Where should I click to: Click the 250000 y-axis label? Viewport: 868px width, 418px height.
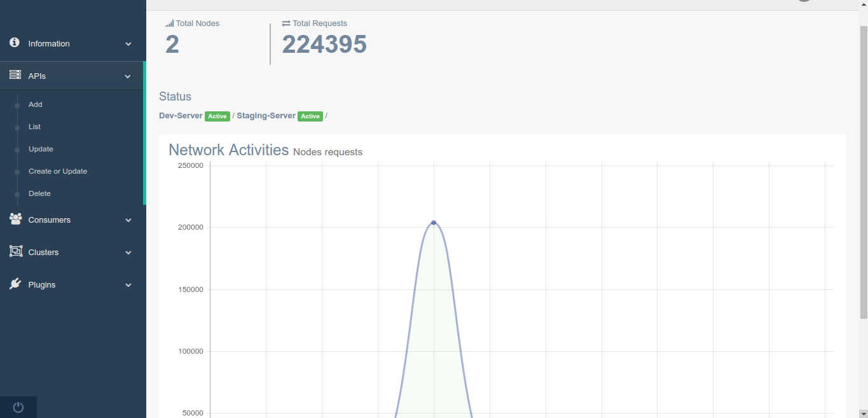191,166
